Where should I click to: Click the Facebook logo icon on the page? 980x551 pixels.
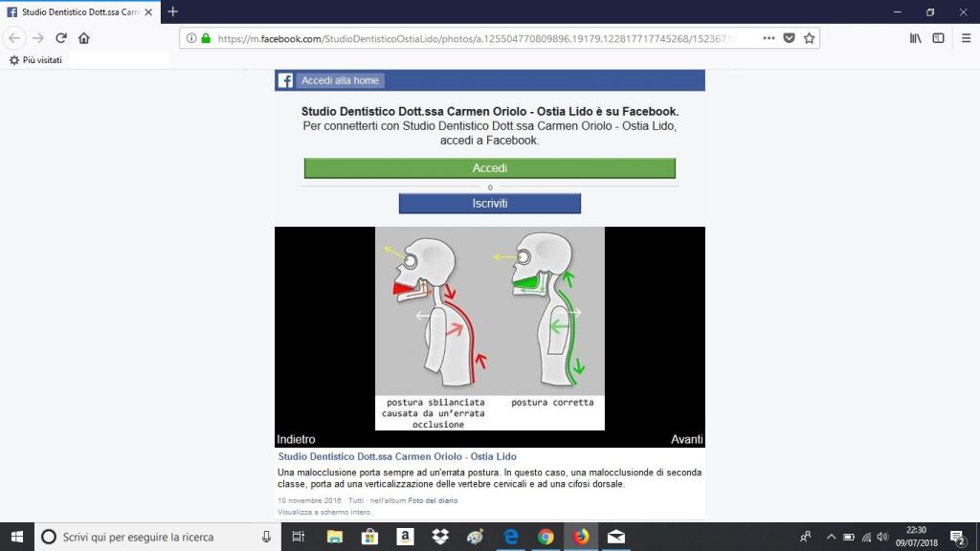285,80
